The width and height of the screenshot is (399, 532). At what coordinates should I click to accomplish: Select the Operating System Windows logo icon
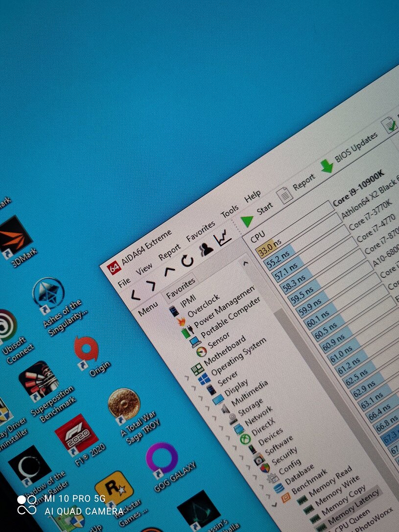(x=205, y=379)
